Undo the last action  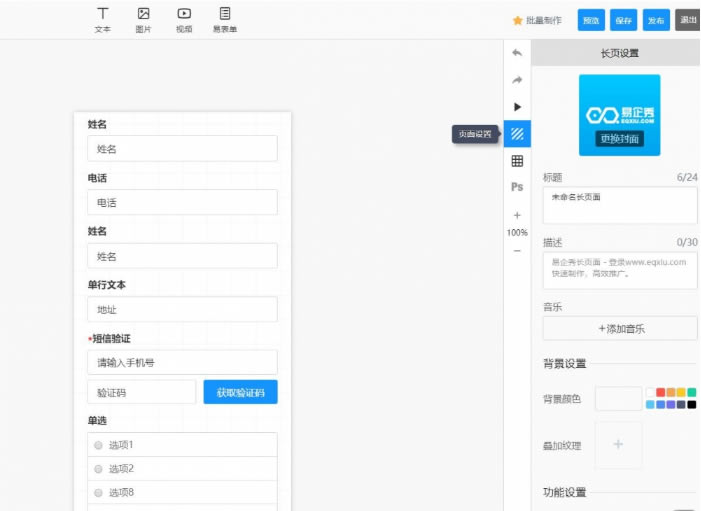tap(517, 52)
